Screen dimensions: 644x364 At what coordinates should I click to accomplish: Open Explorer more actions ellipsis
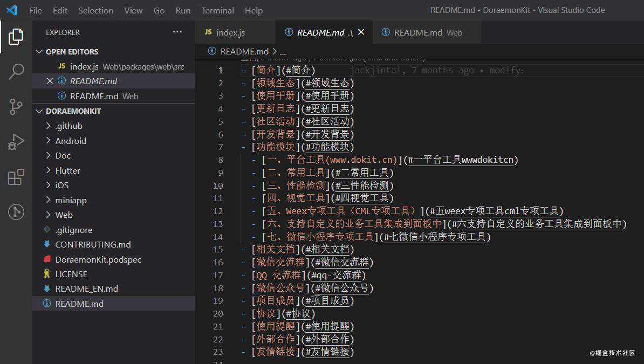coord(177,32)
